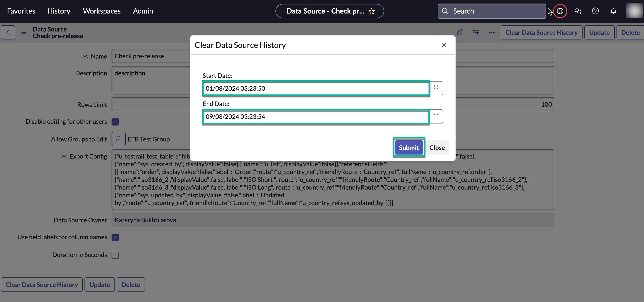The height and width of the screenshot is (302, 644).
Task: Open the help question mark icon
Action: [x=595, y=11]
